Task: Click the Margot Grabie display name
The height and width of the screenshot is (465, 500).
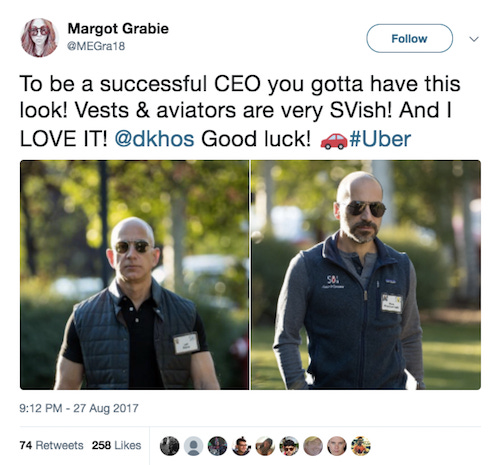Action: 118,29
